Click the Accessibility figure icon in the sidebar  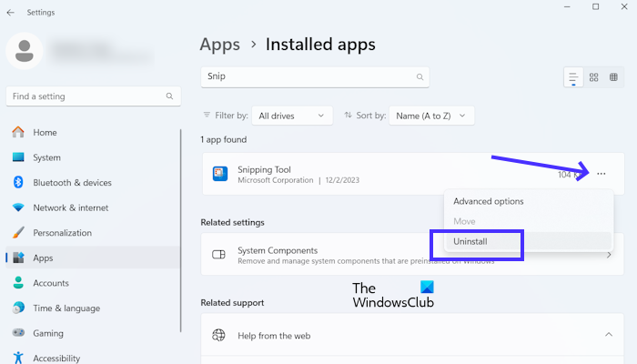click(18, 358)
